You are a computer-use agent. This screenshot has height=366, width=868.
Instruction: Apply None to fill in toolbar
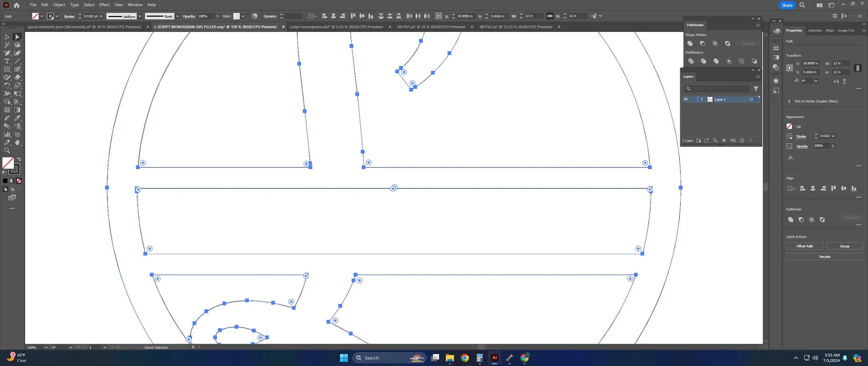coord(19,181)
